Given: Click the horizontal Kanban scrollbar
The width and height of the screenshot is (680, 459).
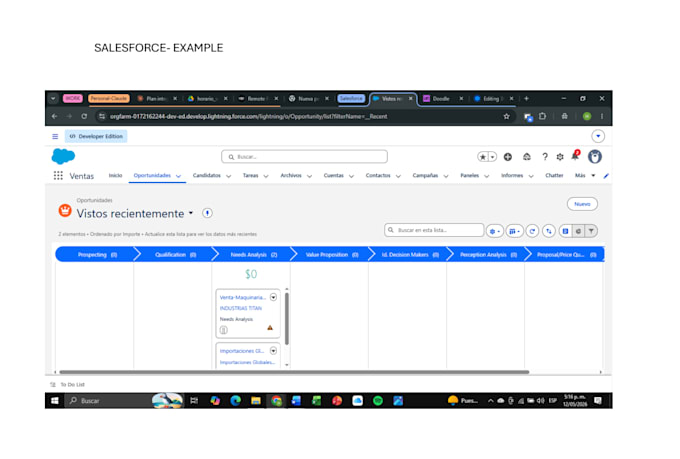Looking at the screenshot, I should tap(294, 372).
